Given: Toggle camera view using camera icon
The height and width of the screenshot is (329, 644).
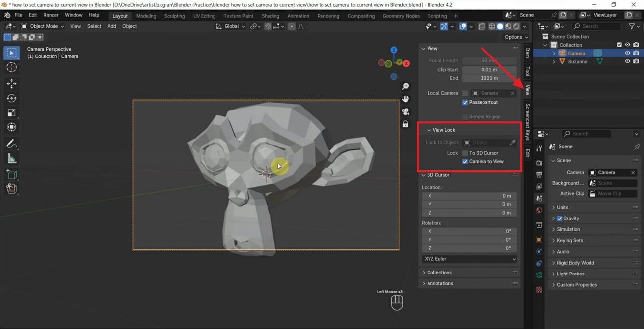Looking at the screenshot, I should 405,111.
